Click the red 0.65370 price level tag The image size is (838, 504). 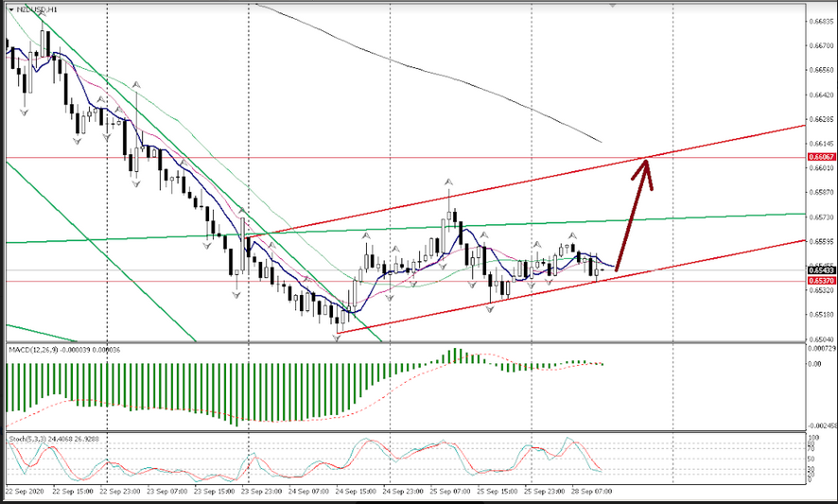click(x=820, y=281)
